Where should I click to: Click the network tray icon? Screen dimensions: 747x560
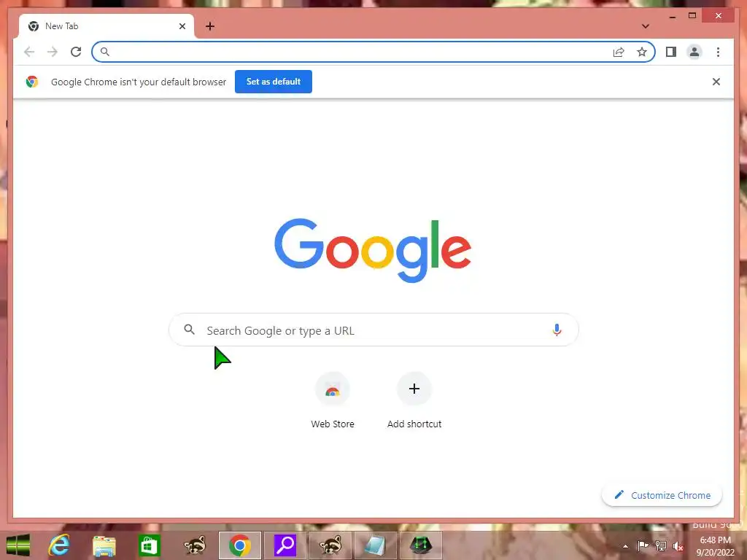coord(661,546)
